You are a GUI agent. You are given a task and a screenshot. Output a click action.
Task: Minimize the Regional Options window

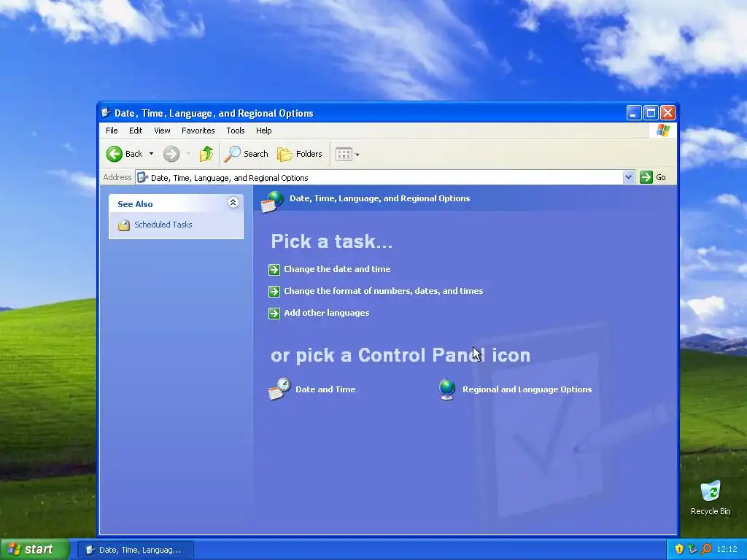coord(634,113)
